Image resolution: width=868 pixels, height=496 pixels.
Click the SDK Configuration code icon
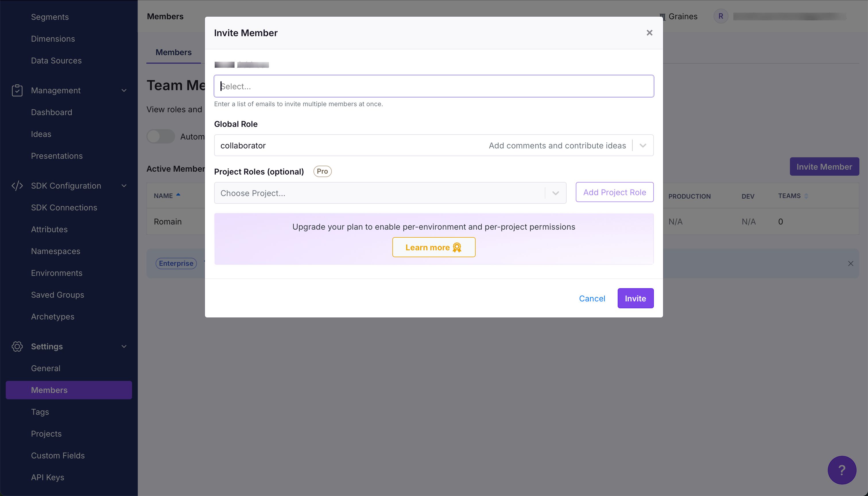pyautogui.click(x=17, y=186)
